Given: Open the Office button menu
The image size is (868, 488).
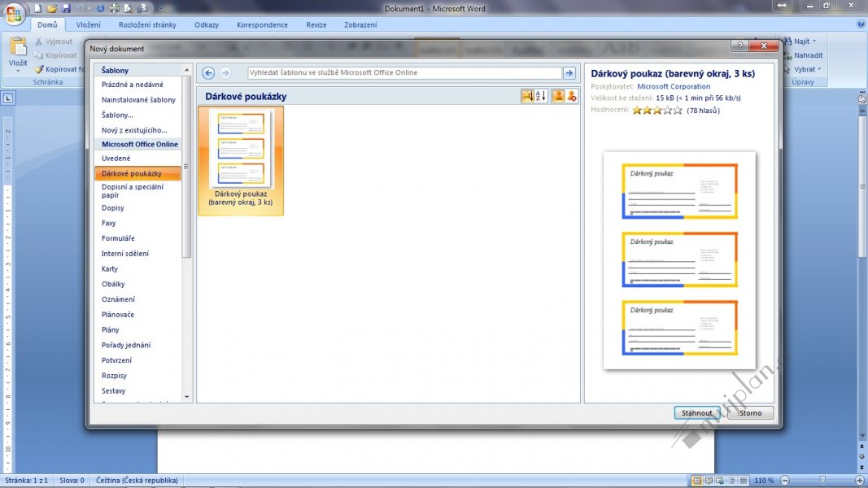Looking at the screenshot, I should click(x=14, y=14).
